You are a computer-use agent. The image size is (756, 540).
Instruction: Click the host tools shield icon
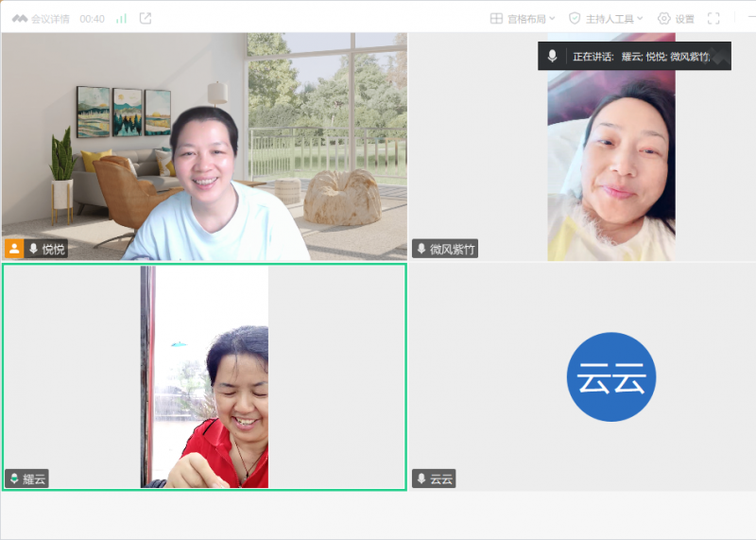[x=575, y=18]
